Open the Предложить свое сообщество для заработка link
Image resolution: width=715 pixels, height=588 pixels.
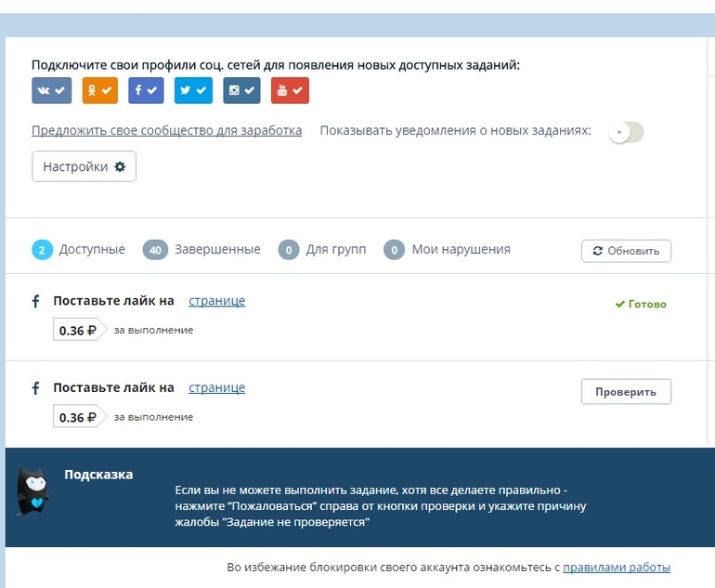coord(167,131)
